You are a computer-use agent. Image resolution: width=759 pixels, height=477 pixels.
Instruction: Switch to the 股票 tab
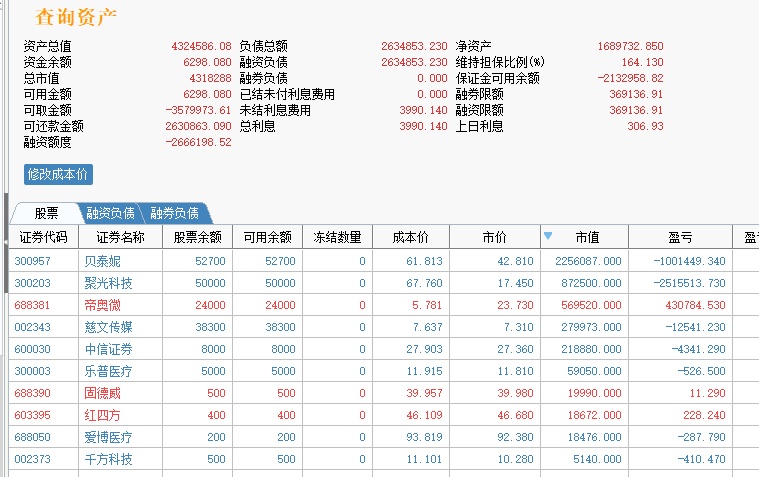[x=46, y=213]
